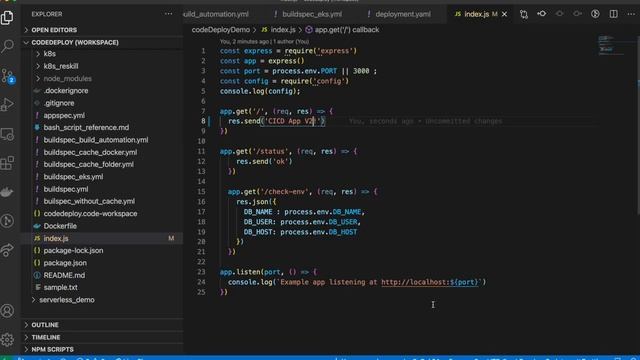The image size is (640, 360).
Task: Click the res.send('ok') line
Action: [264, 162]
